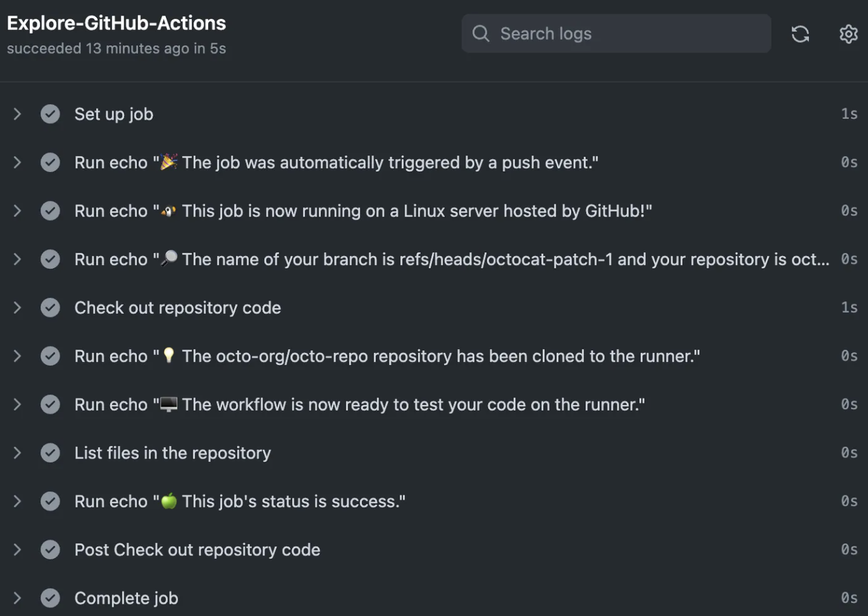Open the workflow run settings gear
The width and height of the screenshot is (868, 616).
[x=848, y=33]
